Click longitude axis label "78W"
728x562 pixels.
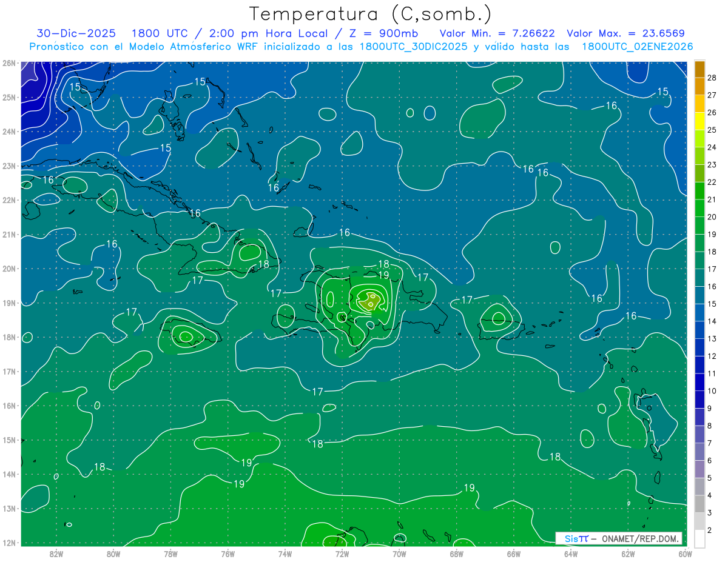[x=170, y=554]
